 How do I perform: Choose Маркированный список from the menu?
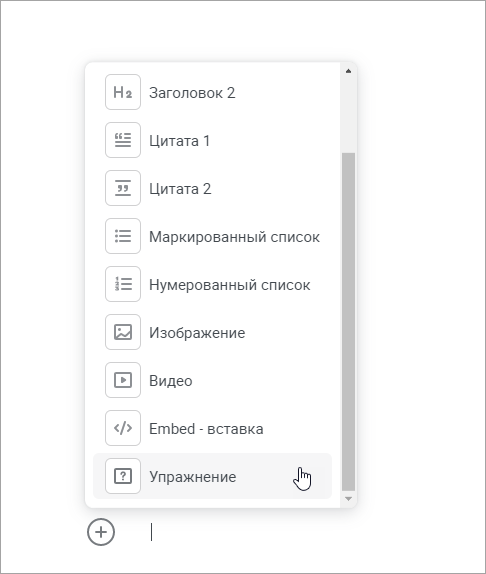212,236
